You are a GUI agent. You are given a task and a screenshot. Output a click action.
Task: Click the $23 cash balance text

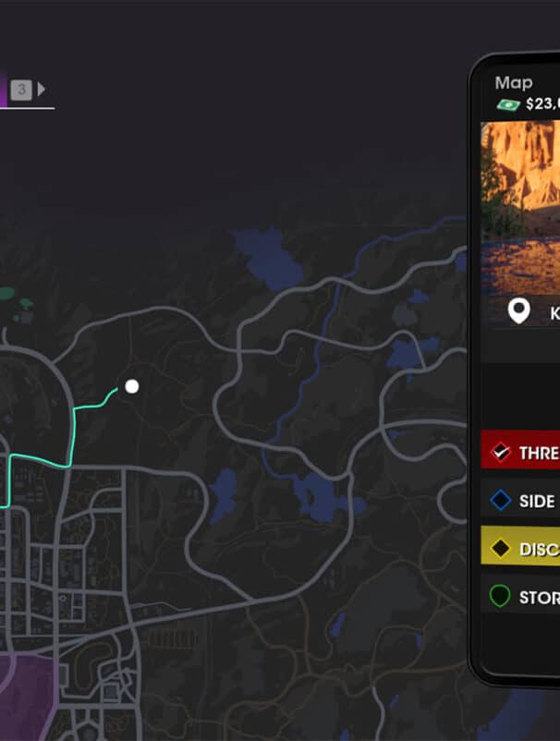542,104
